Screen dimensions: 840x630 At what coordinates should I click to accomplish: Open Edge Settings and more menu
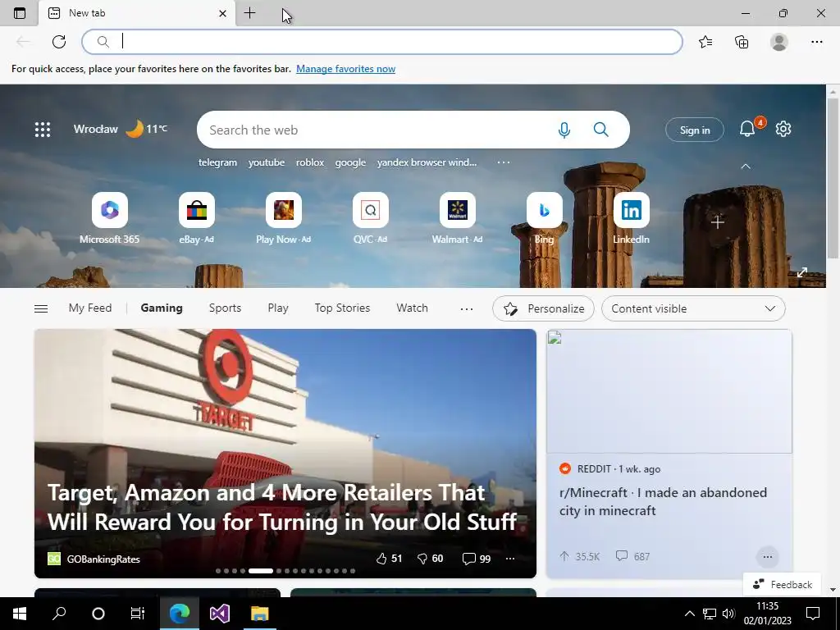coord(816,42)
